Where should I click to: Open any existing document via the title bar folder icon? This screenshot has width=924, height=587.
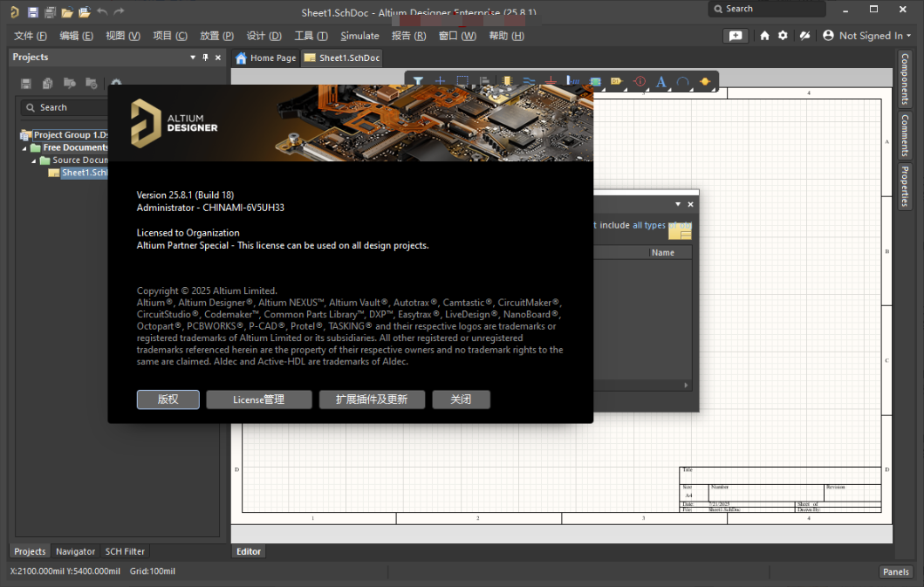tap(67, 12)
